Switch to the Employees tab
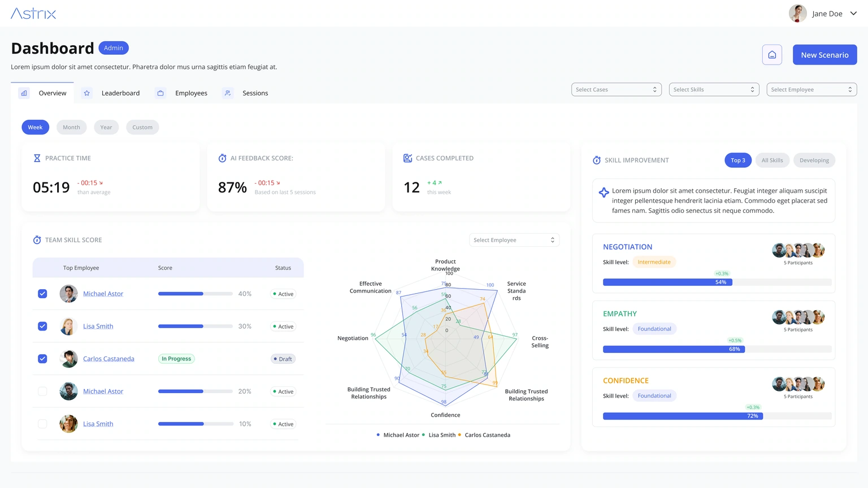Image resolution: width=868 pixels, height=488 pixels. click(182, 93)
